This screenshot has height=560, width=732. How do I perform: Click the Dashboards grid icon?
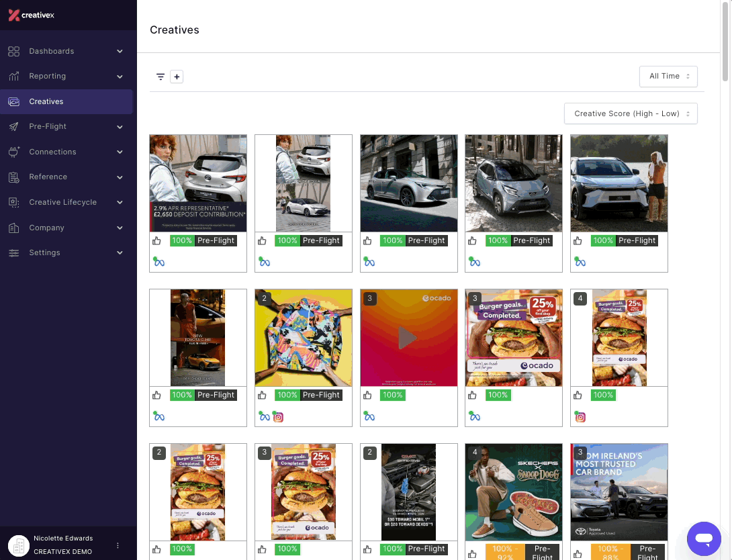coord(14,51)
